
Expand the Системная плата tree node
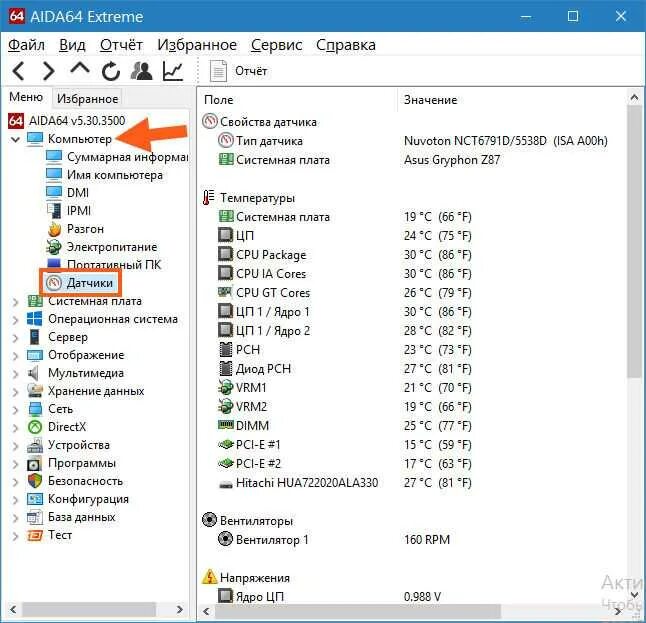[x=15, y=302]
